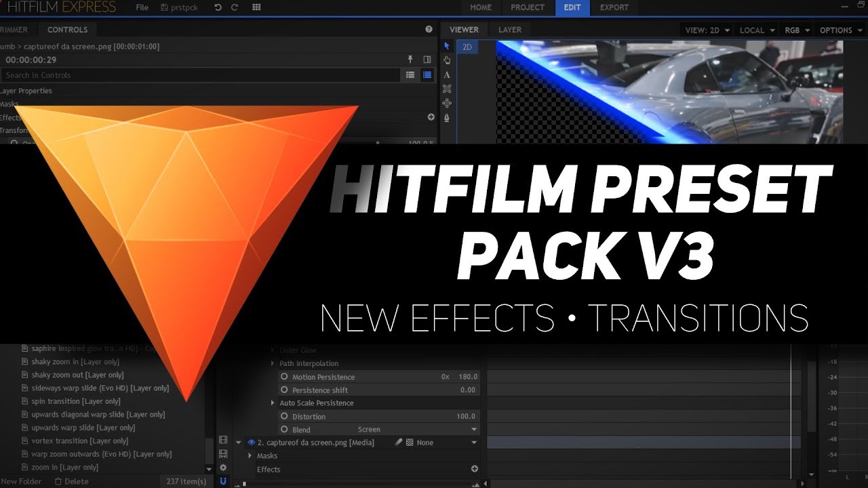Click the Motion Persistence value 180.0
The width and height of the screenshot is (868, 488).
pyautogui.click(x=468, y=377)
